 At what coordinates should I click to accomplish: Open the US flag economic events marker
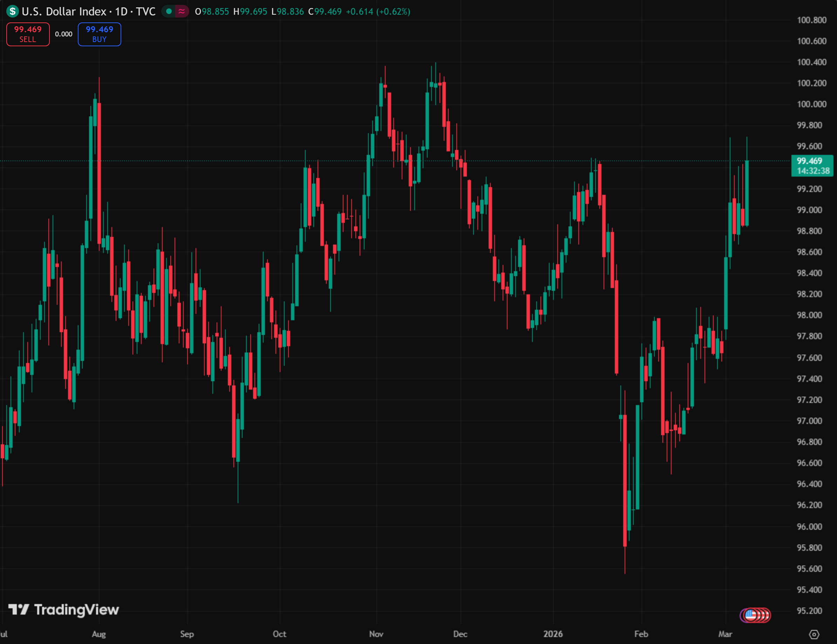tap(751, 615)
